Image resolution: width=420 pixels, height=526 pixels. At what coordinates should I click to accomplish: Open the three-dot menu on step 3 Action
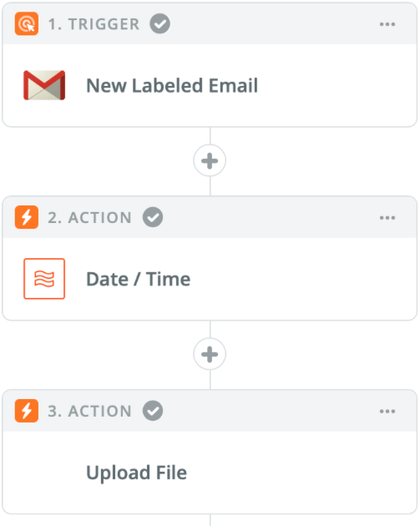click(387, 412)
